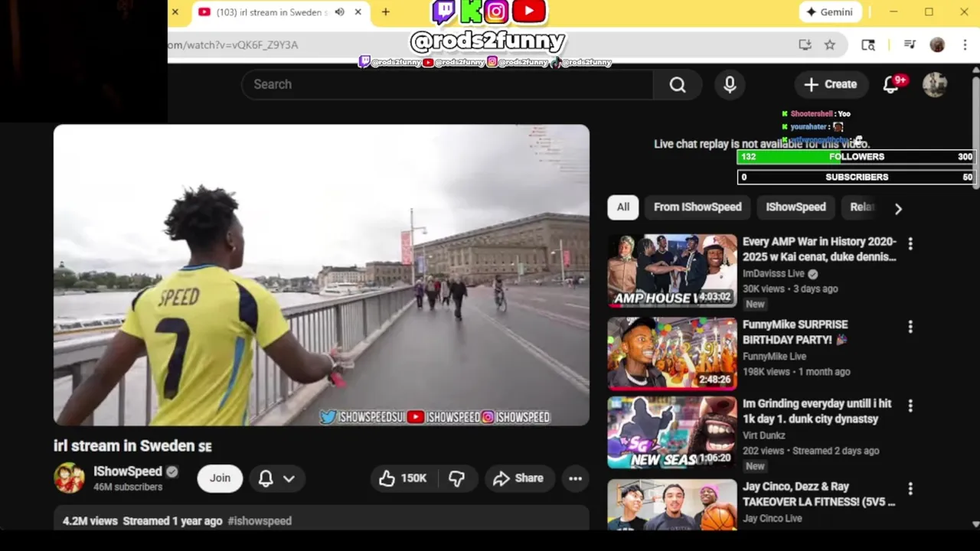Click the Jay Cinco, Dezz & Ray title

click(818, 494)
